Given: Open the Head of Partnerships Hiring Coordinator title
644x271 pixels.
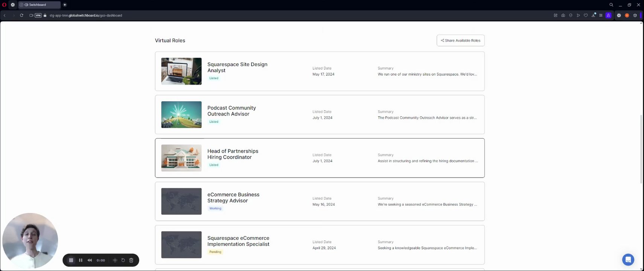Looking at the screenshot, I should tap(233, 154).
